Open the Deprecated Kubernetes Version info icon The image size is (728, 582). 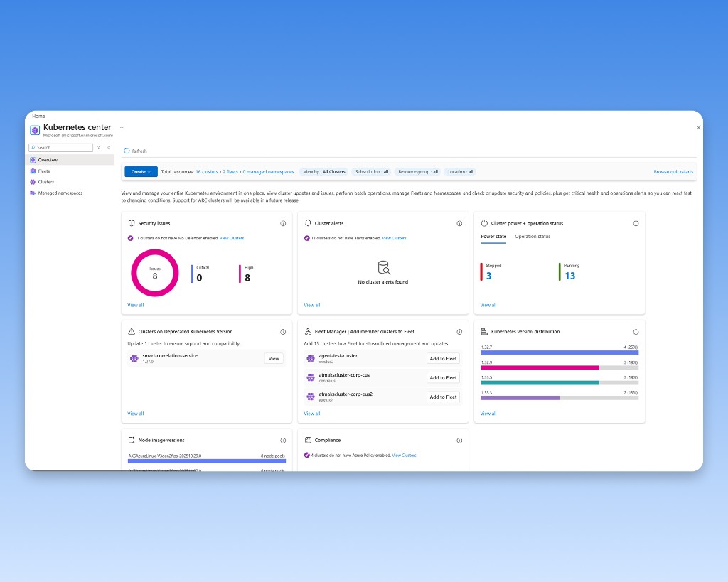(x=283, y=332)
